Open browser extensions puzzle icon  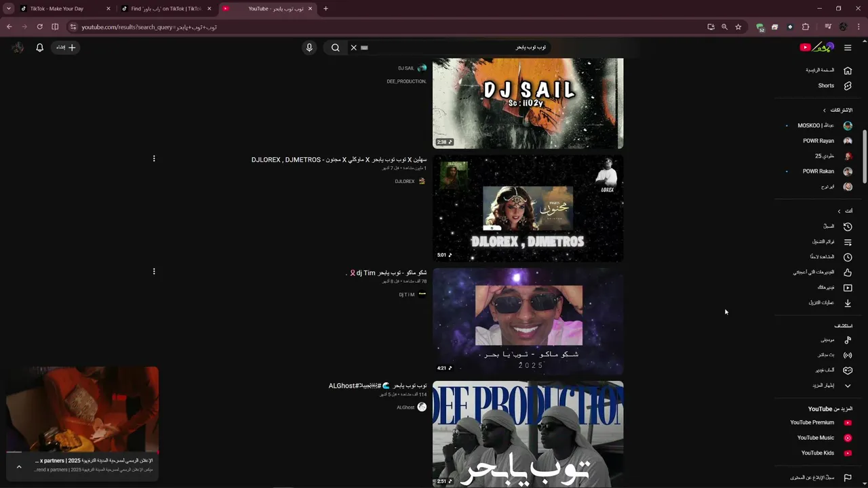coord(806,27)
